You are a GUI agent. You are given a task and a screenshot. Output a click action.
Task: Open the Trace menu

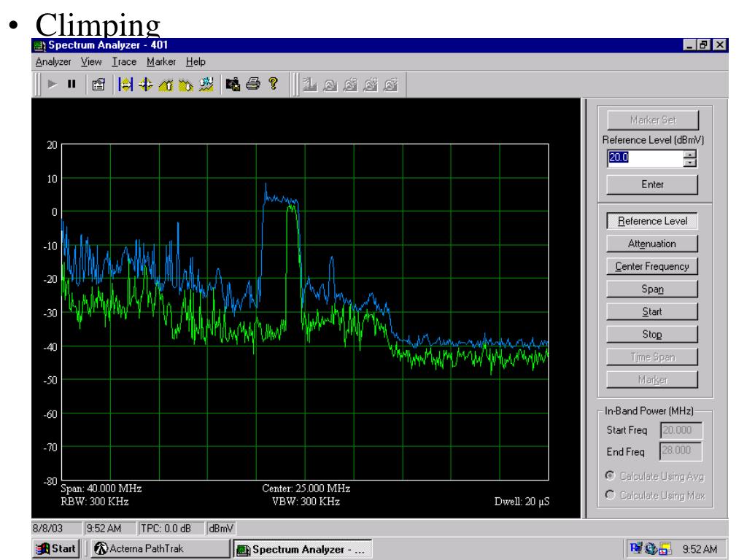(124, 62)
